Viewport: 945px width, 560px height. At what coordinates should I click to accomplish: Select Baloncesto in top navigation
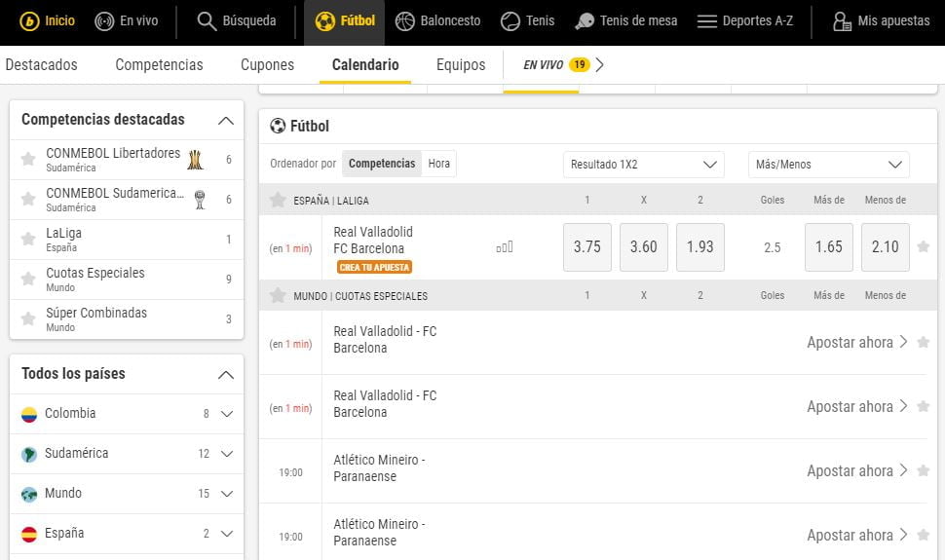coord(438,21)
